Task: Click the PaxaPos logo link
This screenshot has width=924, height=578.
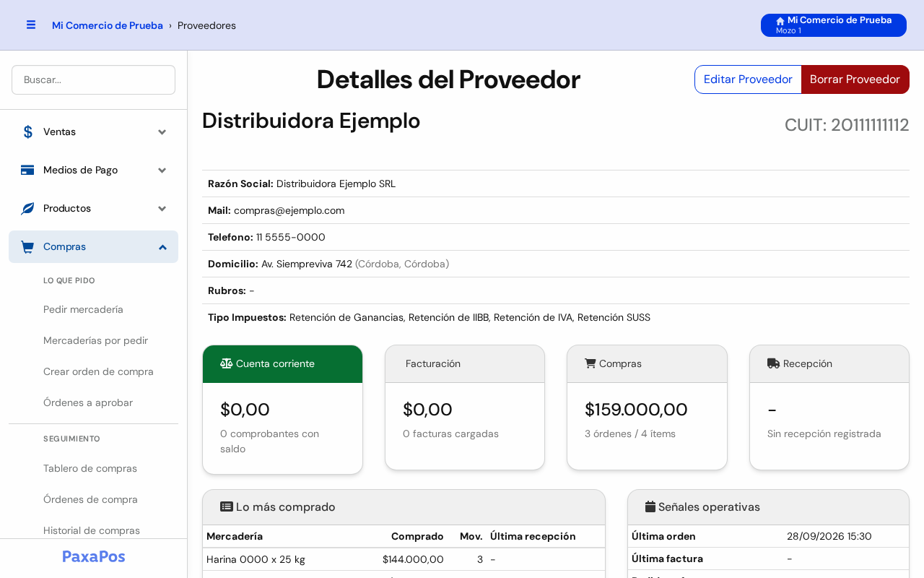Action: tap(94, 556)
